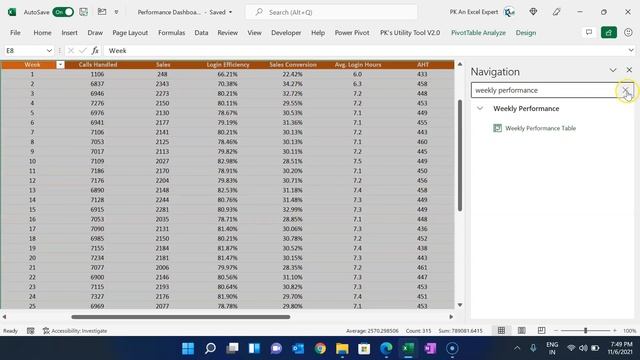Click the Search (Alt+Q) box
This screenshot has height=360, width=640.
pyautogui.click(x=331, y=12)
